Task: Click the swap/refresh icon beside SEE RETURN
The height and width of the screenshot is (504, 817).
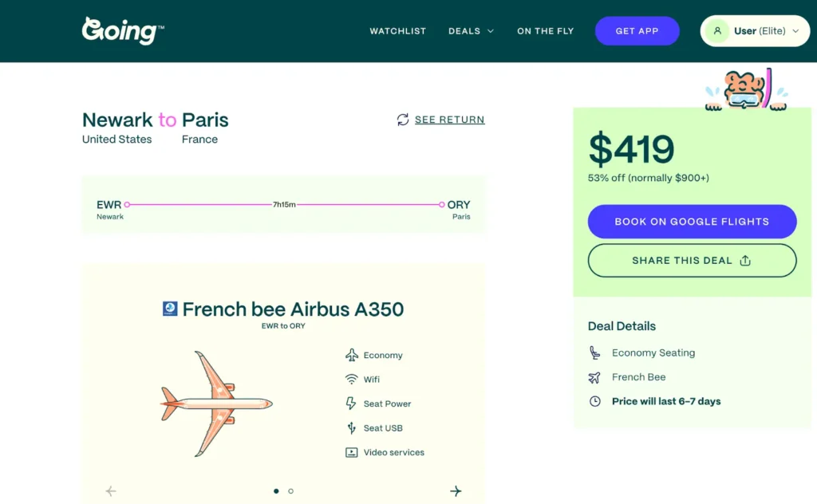Action: point(402,120)
